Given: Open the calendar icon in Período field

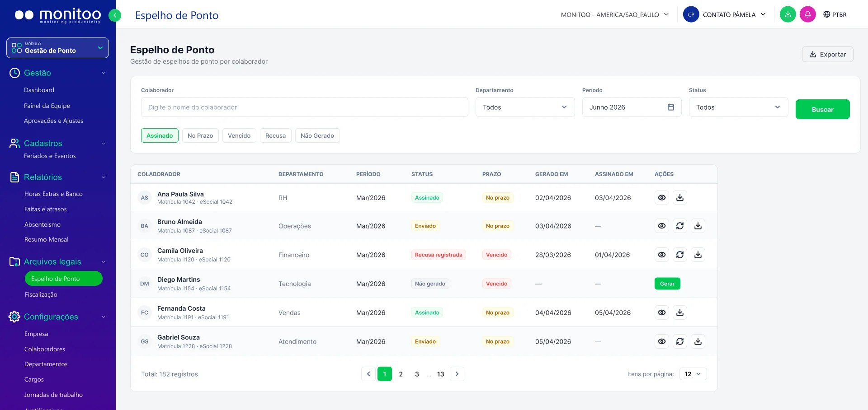Looking at the screenshot, I should (671, 107).
